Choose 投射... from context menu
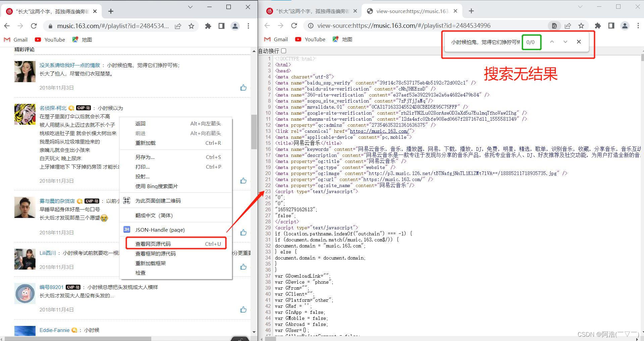The width and height of the screenshot is (644, 341). [176, 176]
